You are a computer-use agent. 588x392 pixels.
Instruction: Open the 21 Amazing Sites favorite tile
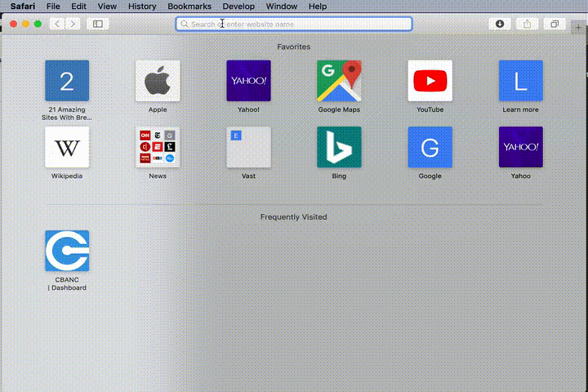pyautogui.click(x=67, y=81)
